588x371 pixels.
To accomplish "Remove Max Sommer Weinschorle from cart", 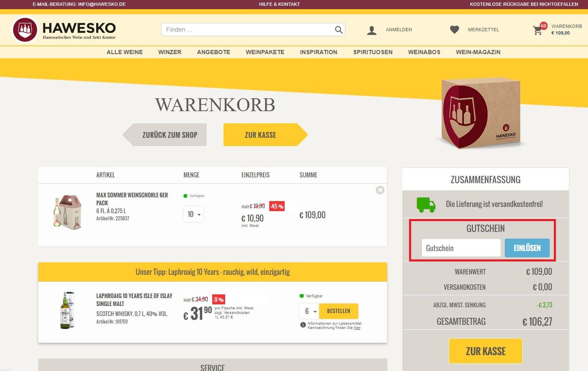I will pyautogui.click(x=380, y=190).
